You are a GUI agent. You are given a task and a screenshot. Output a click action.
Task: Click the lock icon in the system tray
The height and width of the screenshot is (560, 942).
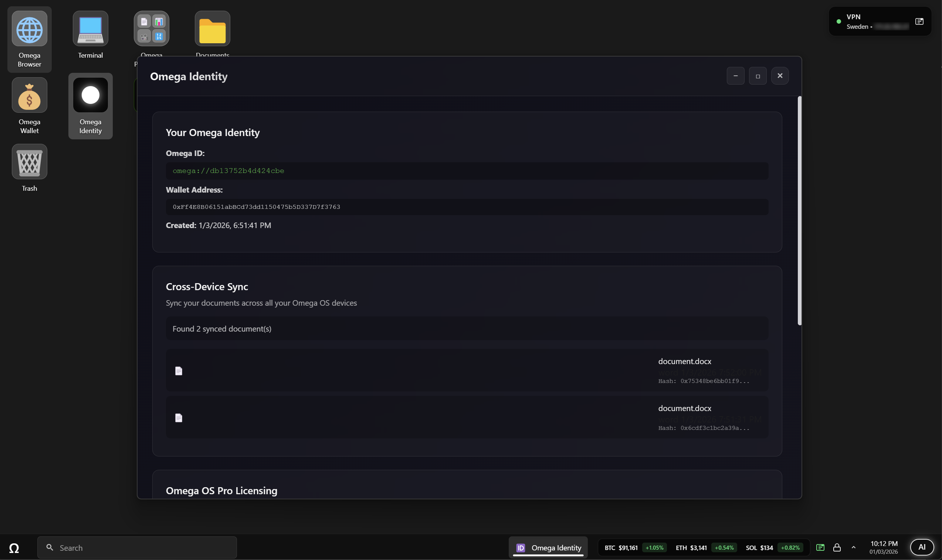(x=837, y=547)
